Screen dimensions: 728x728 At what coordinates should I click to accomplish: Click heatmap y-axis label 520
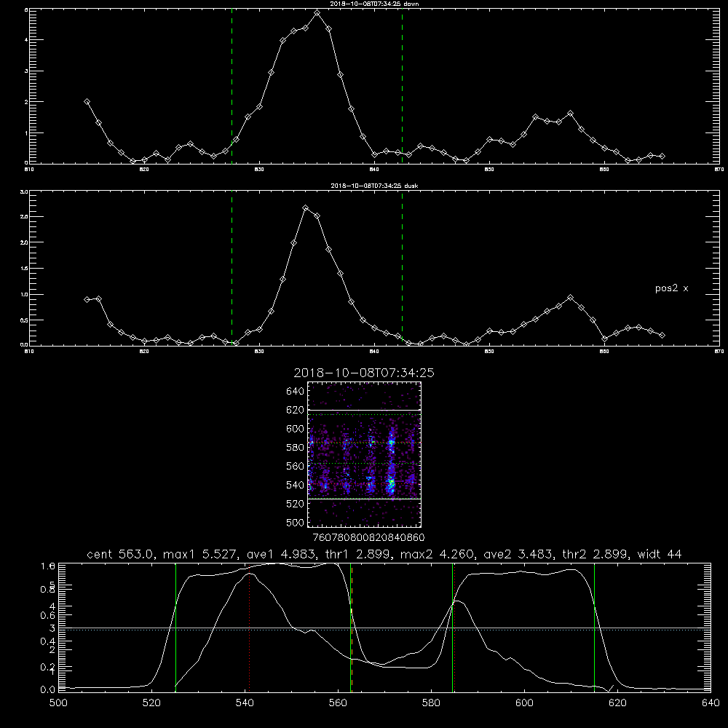click(296, 504)
